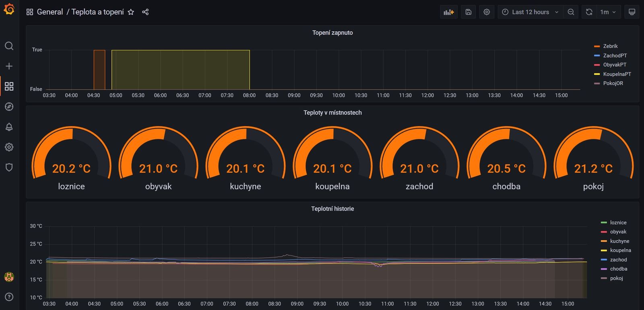Open the Last 12 hours time picker
Image resolution: width=644 pixels, height=310 pixels.
530,12
